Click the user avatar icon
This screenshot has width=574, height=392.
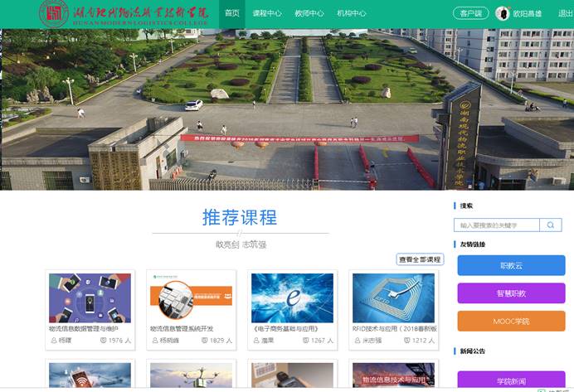tap(503, 13)
